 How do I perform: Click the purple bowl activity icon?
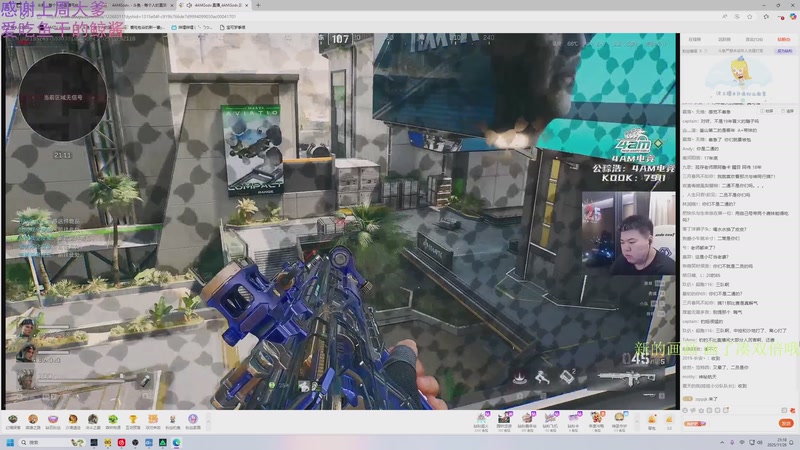(53, 419)
